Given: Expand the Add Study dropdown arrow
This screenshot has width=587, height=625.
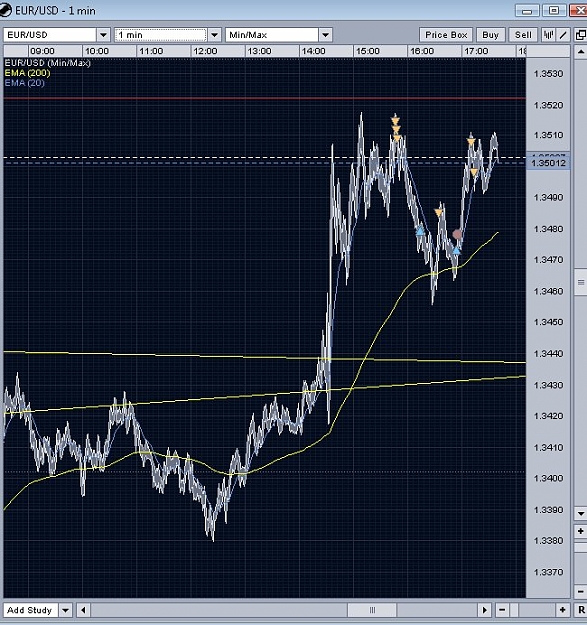Looking at the screenshot, I should click(x=65, y=610).
